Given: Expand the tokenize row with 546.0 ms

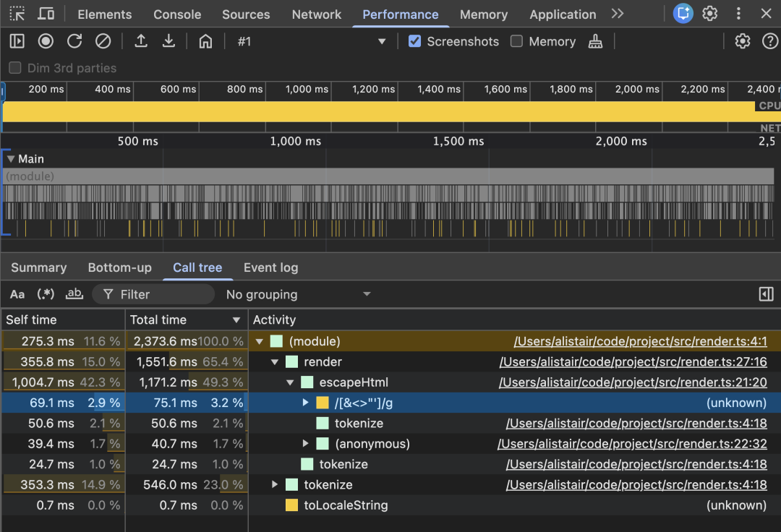Looking at the screenshot, I should point(275,484).
